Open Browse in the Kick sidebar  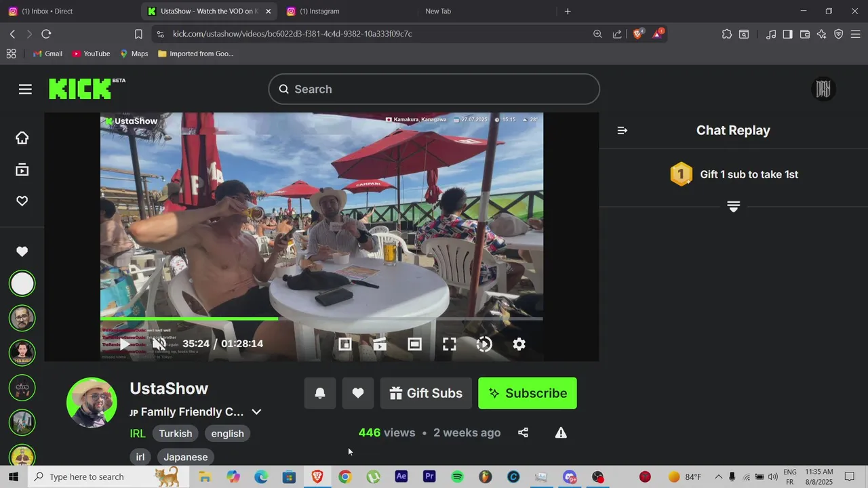pyautogui.click(x=22, y=169)
